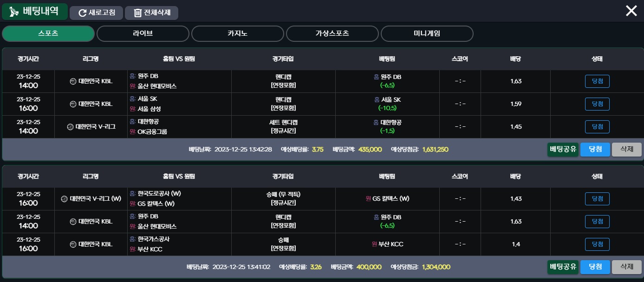This screenshot has width=644, height=282.
Task: Click blue 당첨 button on 400,000 bet slip
Action: (x=595, y=267)
